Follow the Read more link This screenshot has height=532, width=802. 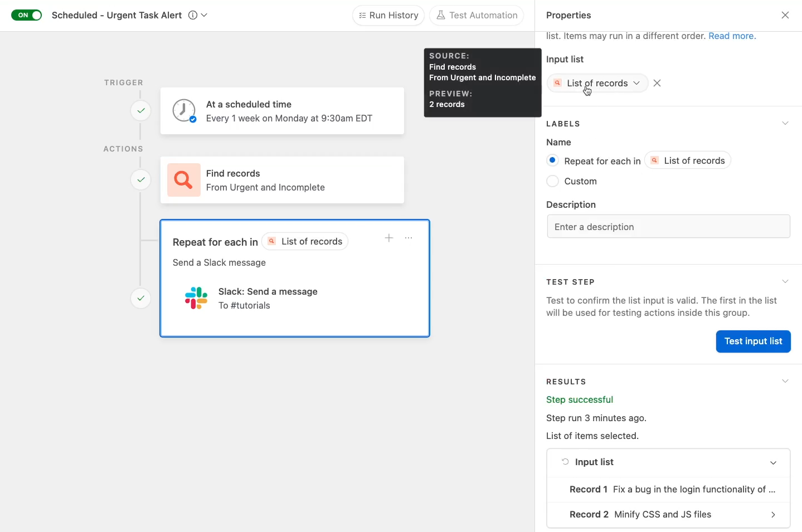point(732,36)
